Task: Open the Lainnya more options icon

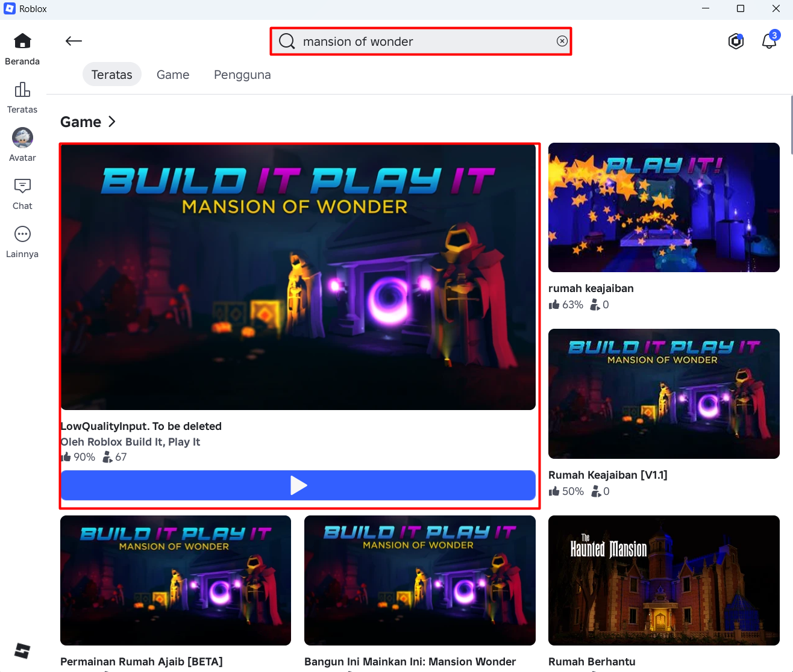Action: point(22,234)
